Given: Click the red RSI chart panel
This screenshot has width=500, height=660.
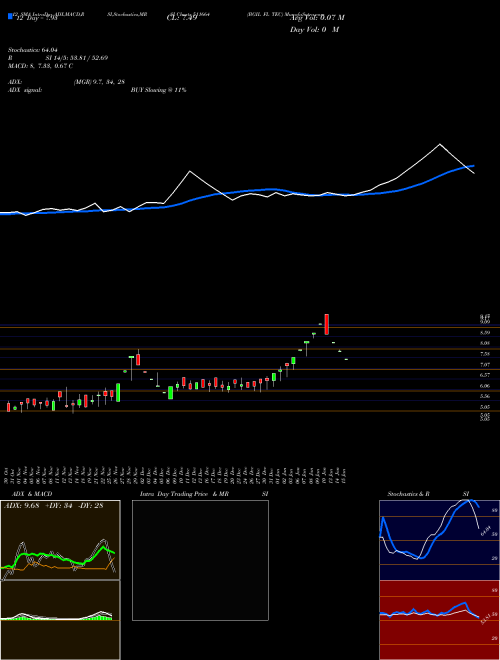Looking at the screenshot, I should pos(439,620).
